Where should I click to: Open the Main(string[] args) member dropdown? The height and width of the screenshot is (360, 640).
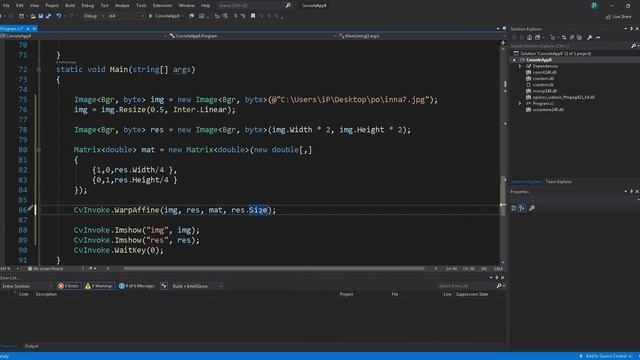point(419,36)
